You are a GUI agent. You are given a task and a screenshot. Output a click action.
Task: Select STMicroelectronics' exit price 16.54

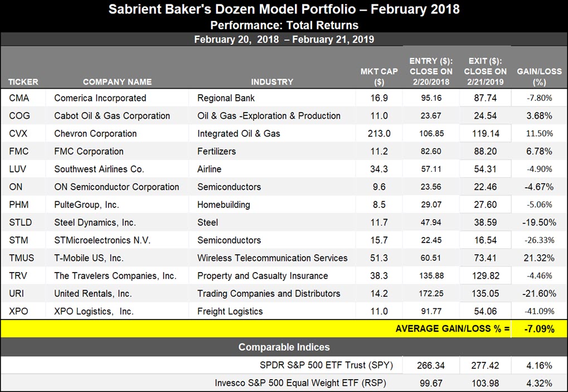pyautogui.click(x=486, y=240)
